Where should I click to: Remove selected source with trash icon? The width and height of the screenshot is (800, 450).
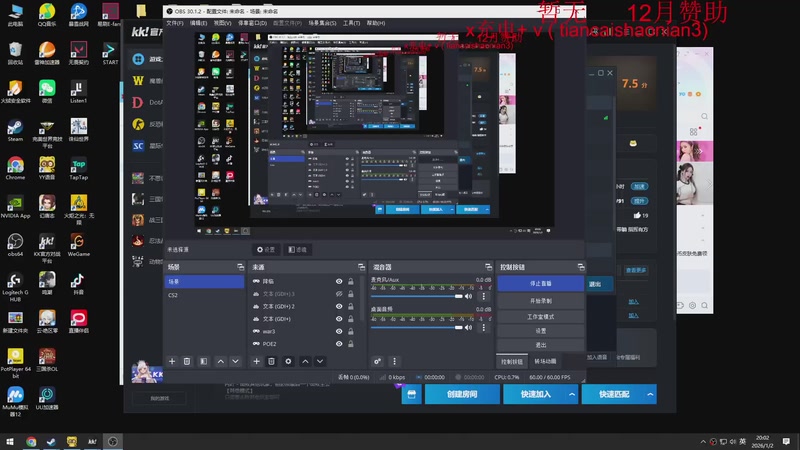tap(271, 361)
